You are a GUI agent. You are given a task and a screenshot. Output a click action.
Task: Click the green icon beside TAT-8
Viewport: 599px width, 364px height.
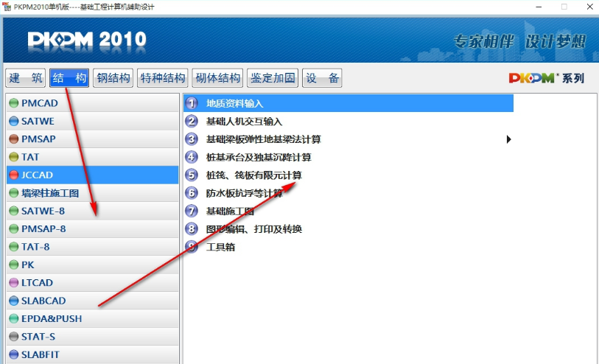[x=14, y=247]
